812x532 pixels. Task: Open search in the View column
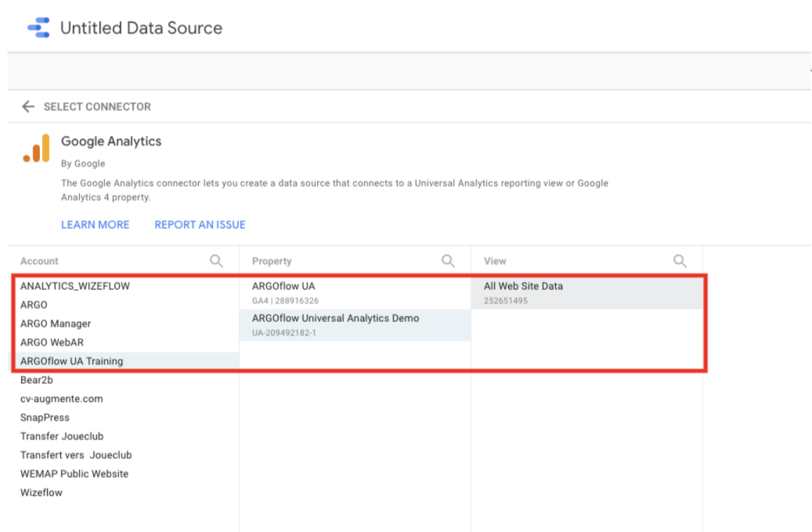(680, 260)
